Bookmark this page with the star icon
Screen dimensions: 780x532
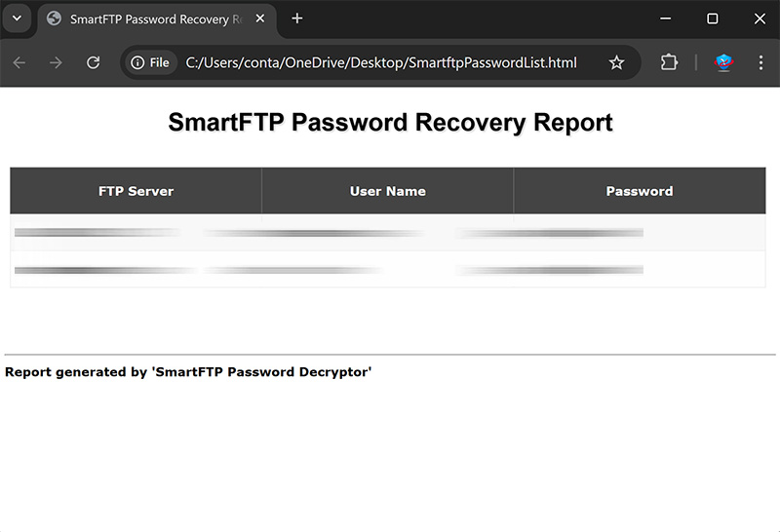[616, 62]
